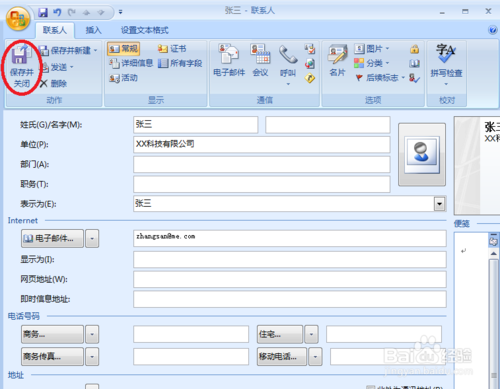Click the 即时信息地址 IM address field
The width and height of the screenshot is (500, 389).
click(290, 299)
